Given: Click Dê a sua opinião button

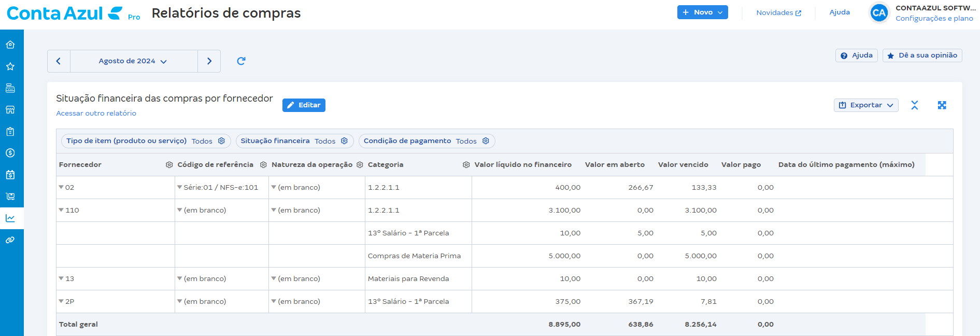Looking at the screenshot, I should (922, 55).
